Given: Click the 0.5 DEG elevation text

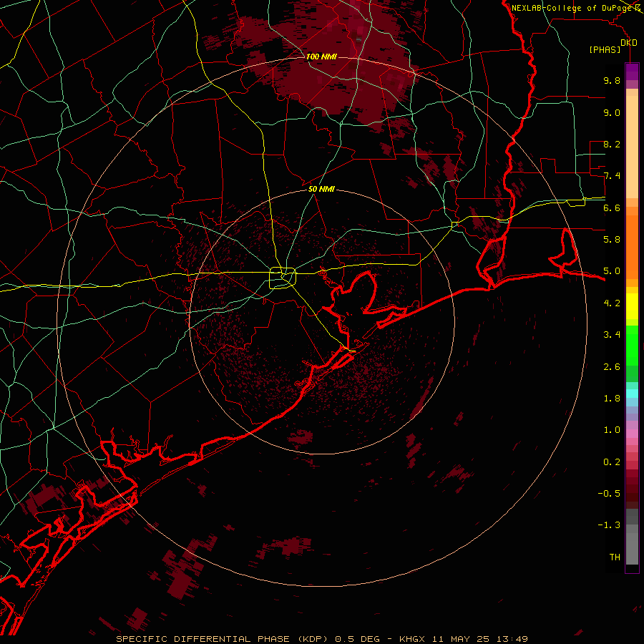Looking at the screenshot, I should point(357,639).
